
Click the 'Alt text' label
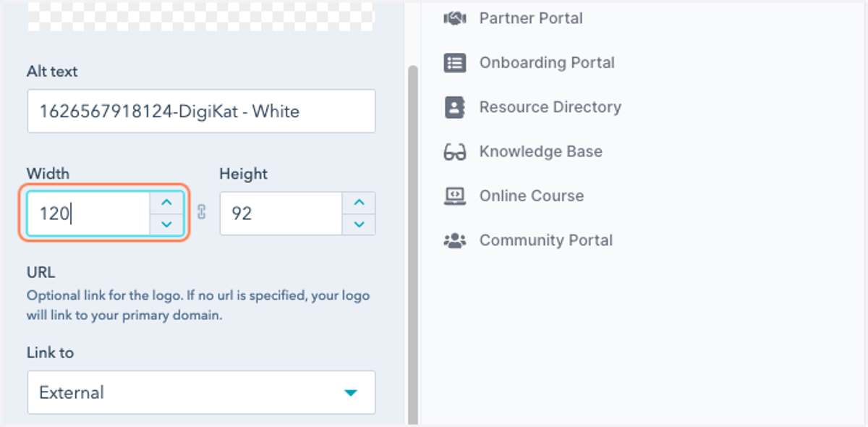pos(52,72)
